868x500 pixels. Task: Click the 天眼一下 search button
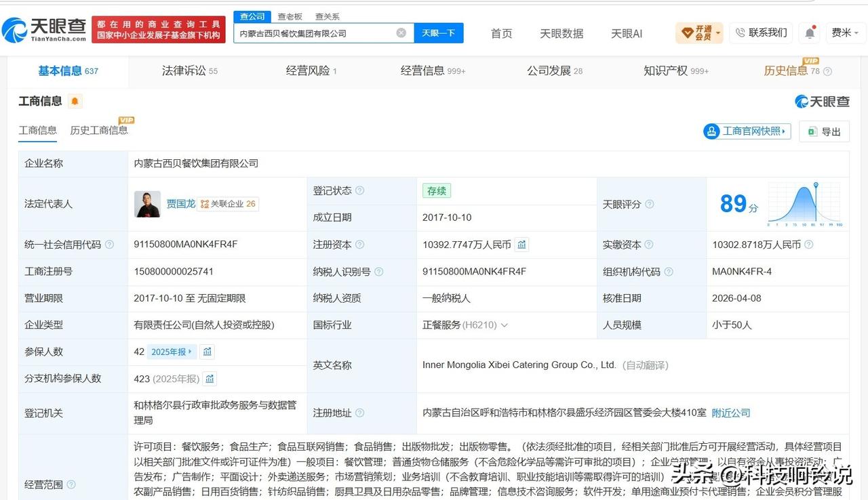439,33
